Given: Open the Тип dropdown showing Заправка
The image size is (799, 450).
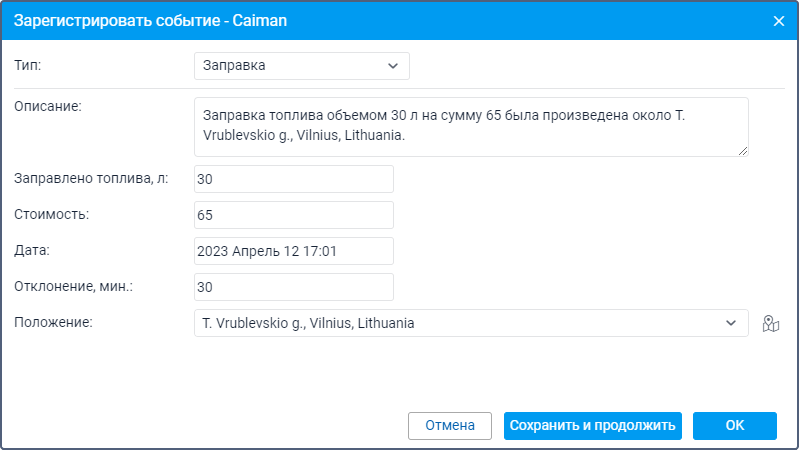Looking at the screenshot, I should coord(302,66).
